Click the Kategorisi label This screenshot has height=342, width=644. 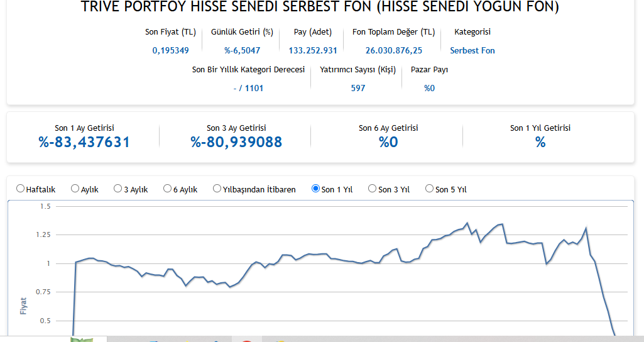tap(472, 32)
